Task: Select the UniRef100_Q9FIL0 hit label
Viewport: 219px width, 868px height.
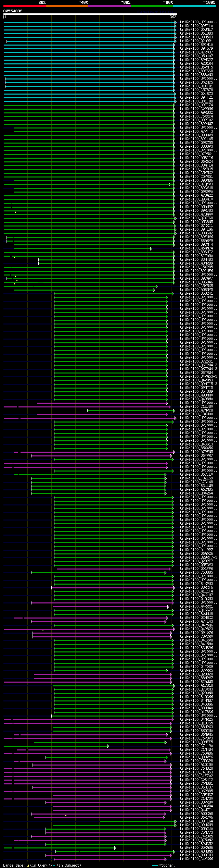Action: pyautogui.click(x=196, y=26)
